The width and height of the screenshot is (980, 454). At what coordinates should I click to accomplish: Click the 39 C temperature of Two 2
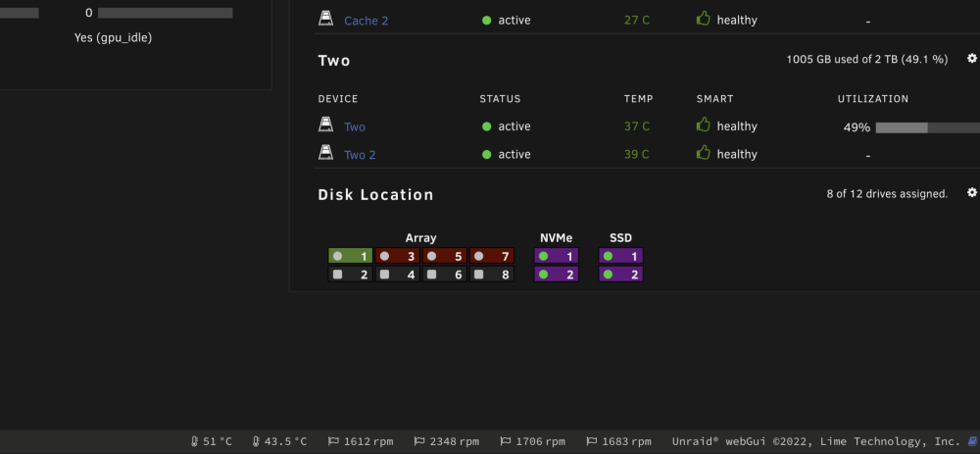637,155
